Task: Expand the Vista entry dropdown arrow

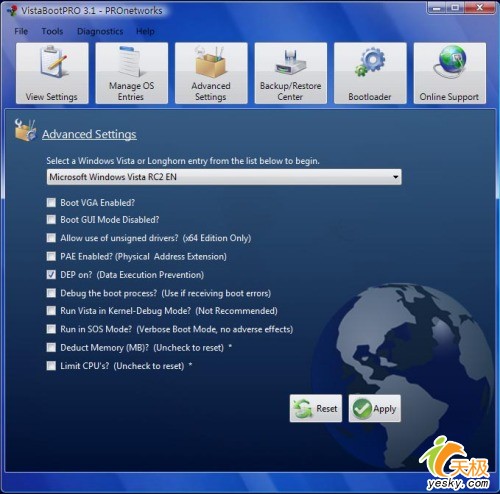Action: tap(395, 177)
